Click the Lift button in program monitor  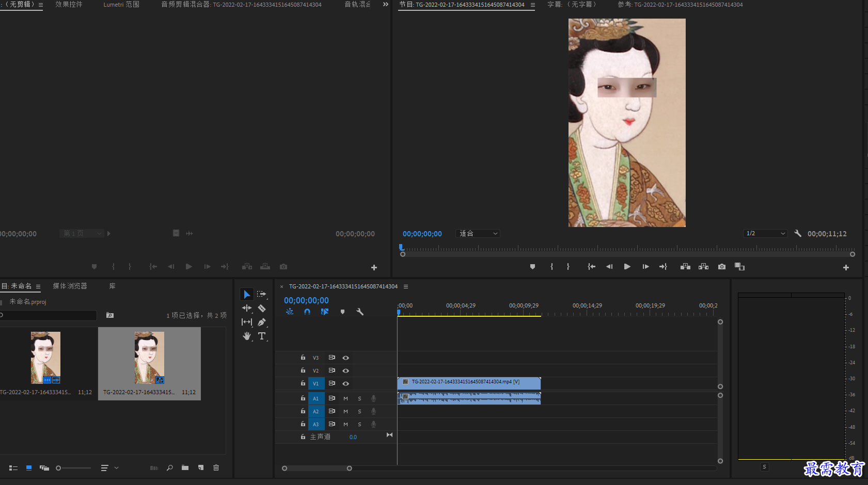coord(685,267)
